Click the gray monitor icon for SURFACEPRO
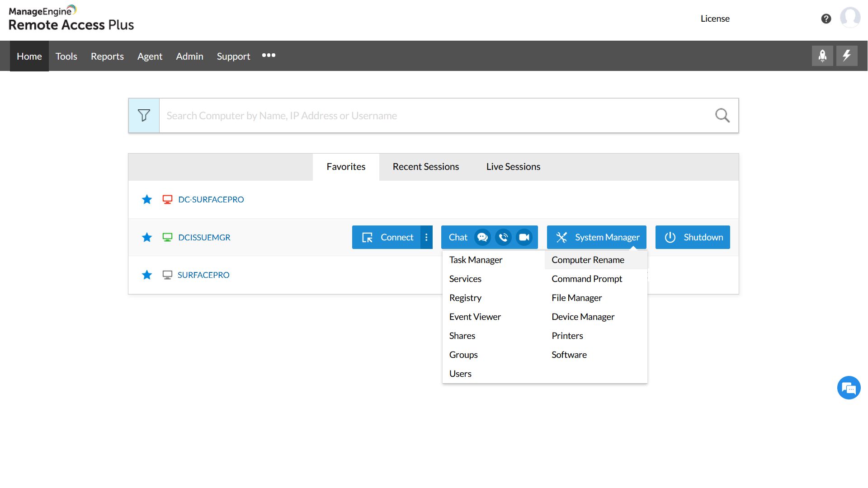The height and width of the screenshot is (488, 868). point(167,275)
